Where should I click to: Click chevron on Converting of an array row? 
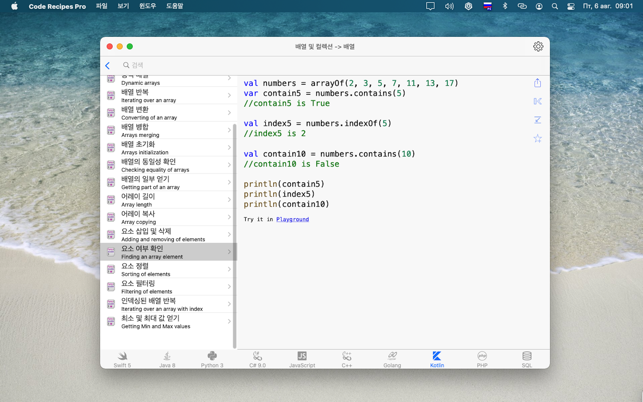229,113
